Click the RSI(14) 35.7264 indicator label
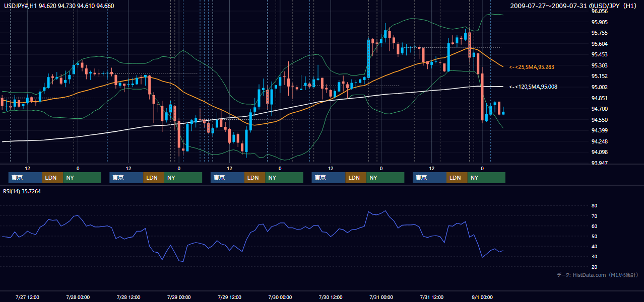Screen dimensions: 644x302 click(22, 191)
